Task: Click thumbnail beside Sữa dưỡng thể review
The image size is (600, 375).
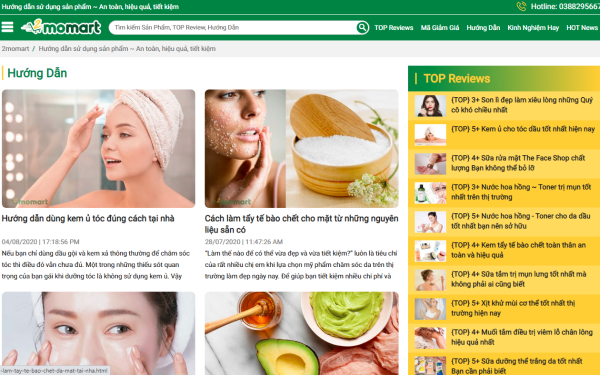Action: click(x=430, y=366)
